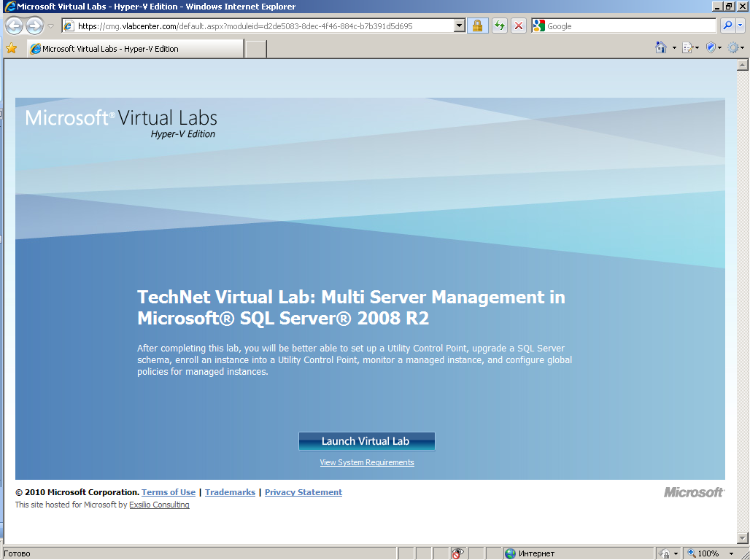The height and width of the screenshot is (560, 750).
Task: Visit the Exsilio Consulting link
Action: coord(159,505)
